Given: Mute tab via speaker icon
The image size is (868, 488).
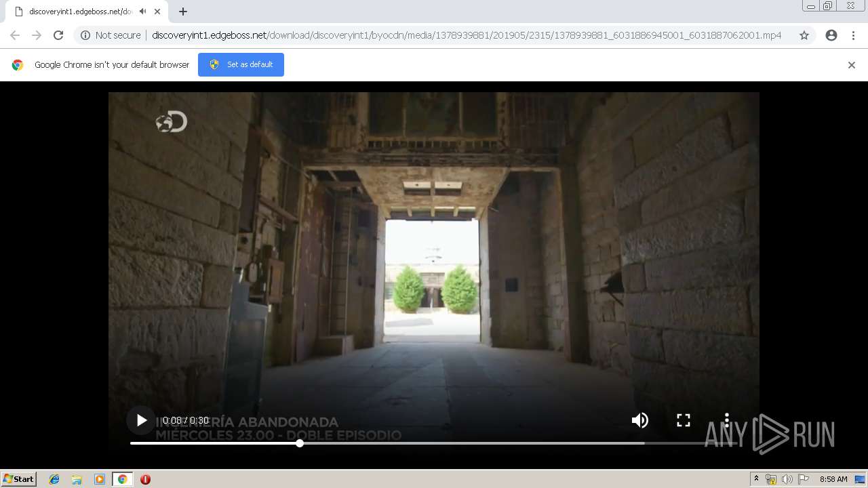Looking at the screenshot, I should click(142, 12).
